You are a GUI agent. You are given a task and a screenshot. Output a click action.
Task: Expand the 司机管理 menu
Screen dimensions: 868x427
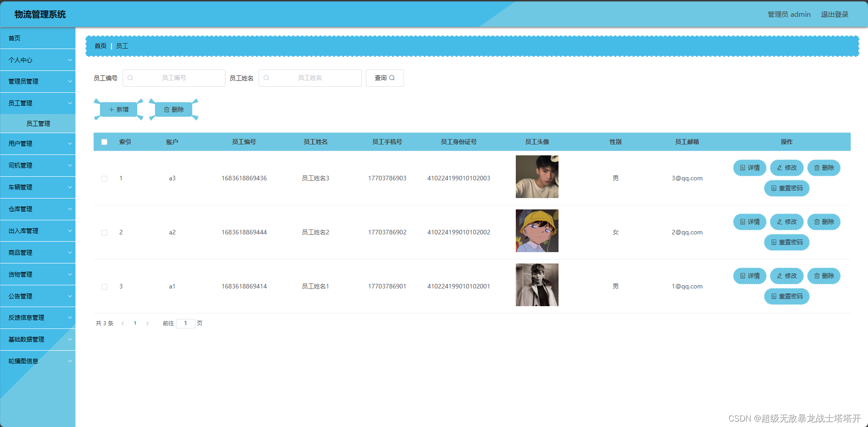(x=38, y=165)
